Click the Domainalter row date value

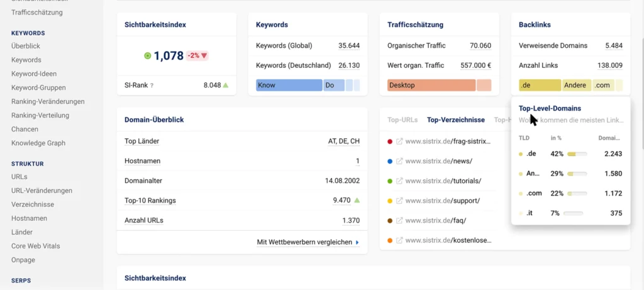point(342,181)
